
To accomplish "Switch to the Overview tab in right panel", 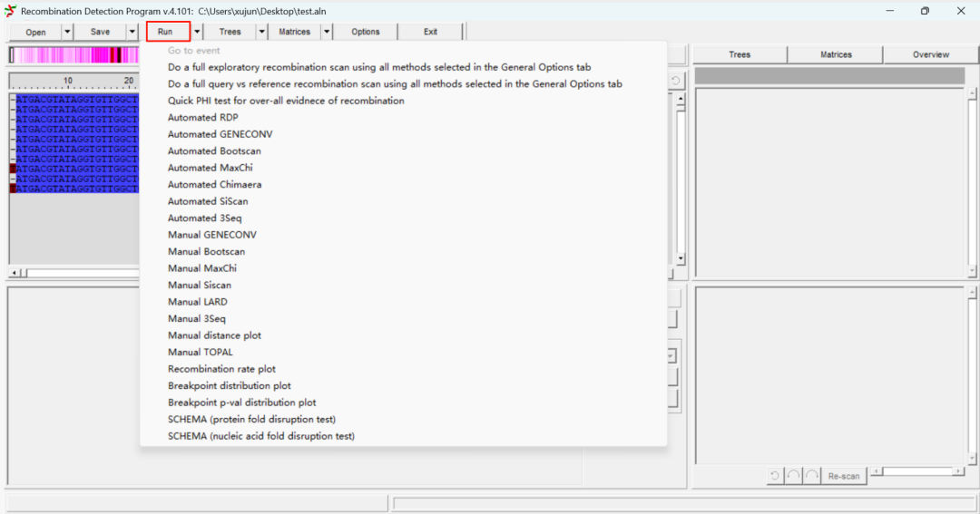I will pos(931,54).
